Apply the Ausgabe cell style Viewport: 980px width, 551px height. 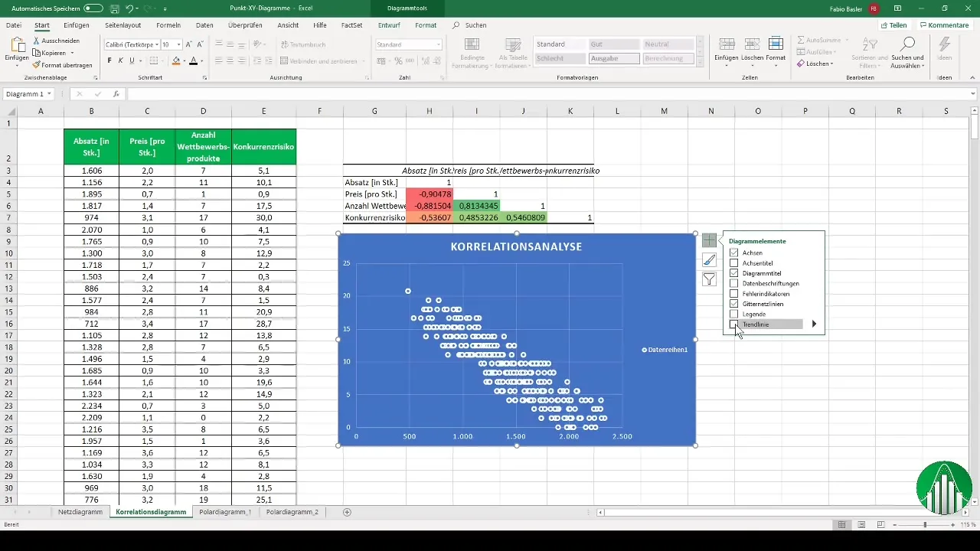613,58
